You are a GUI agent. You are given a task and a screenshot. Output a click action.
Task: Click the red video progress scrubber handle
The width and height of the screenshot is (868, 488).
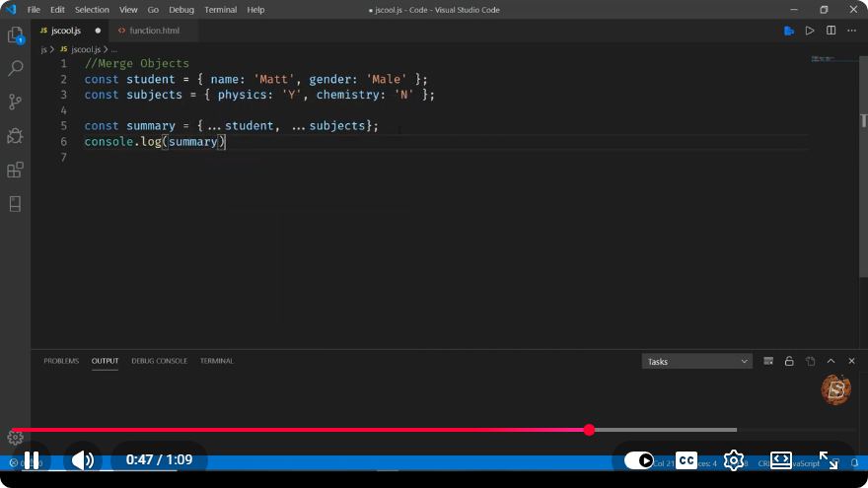tap(590, 430)
